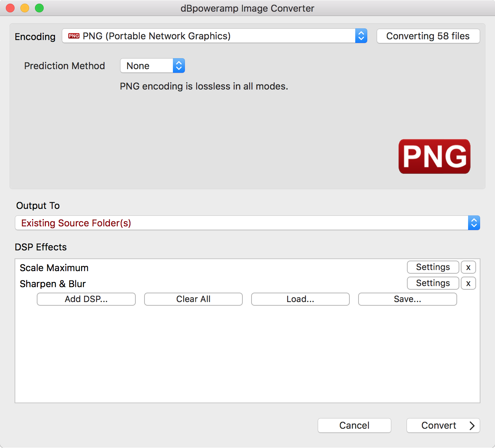
Task: Open the Output To folder dropdown
Action: pos(247,223)
